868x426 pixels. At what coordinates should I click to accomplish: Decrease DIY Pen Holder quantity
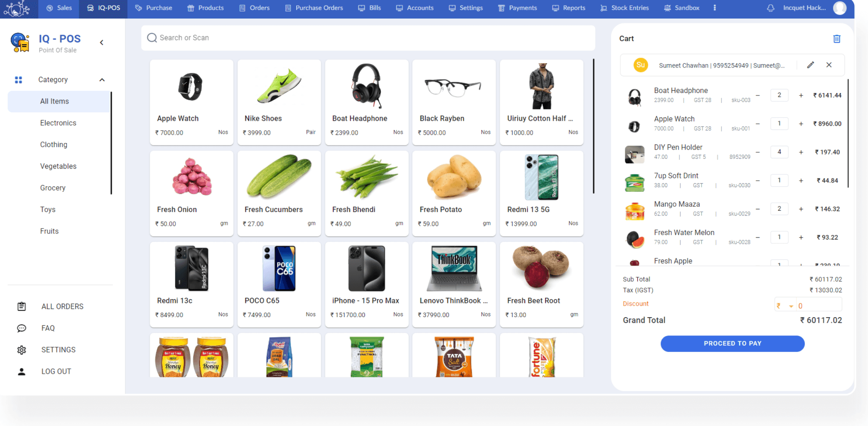click(758, 152)
